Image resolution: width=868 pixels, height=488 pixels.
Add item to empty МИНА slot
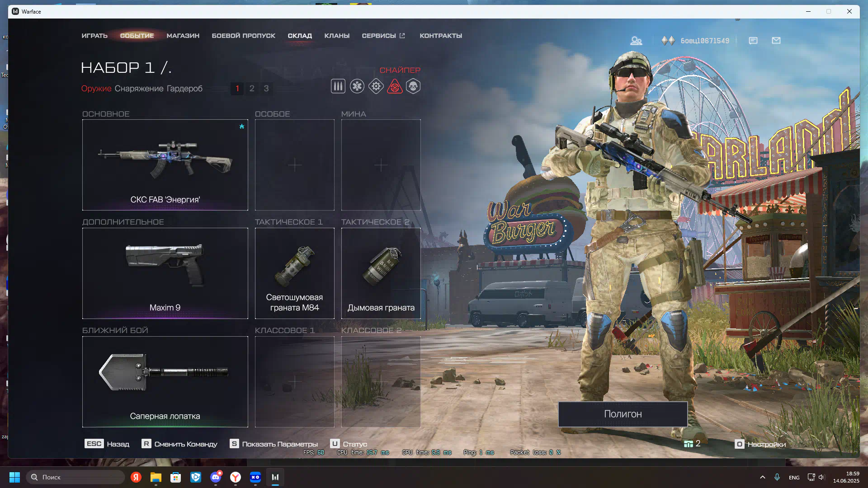click(x=381, y=165)
